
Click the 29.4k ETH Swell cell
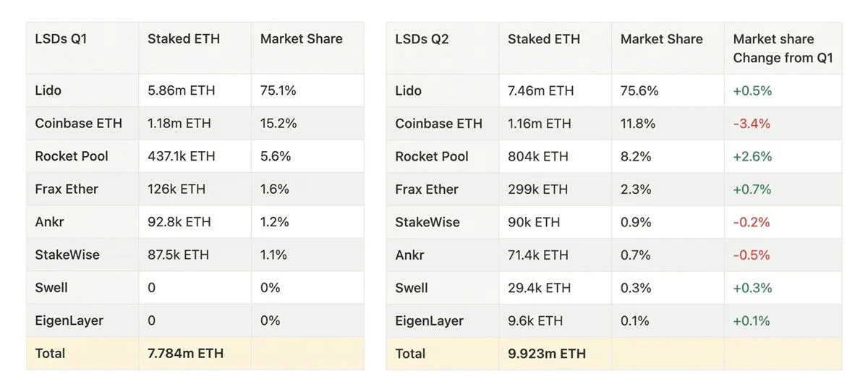539,288
